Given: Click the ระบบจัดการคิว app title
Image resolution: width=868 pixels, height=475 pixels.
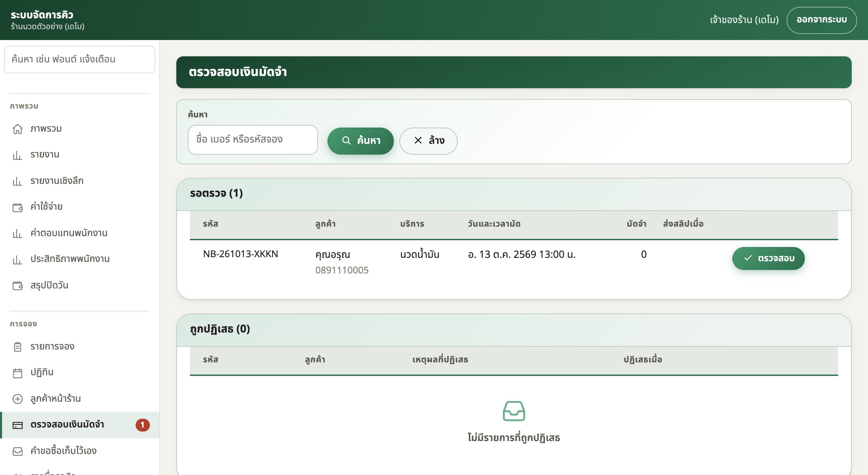Looking at the screenshot, I should [42, 15].
